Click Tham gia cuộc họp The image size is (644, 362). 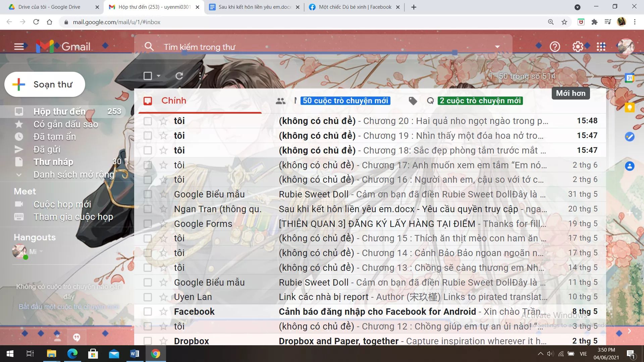point(73,217)
